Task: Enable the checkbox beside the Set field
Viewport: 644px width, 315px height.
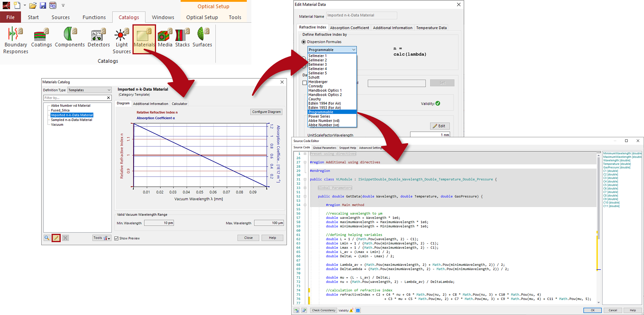Action: [305, 83]
